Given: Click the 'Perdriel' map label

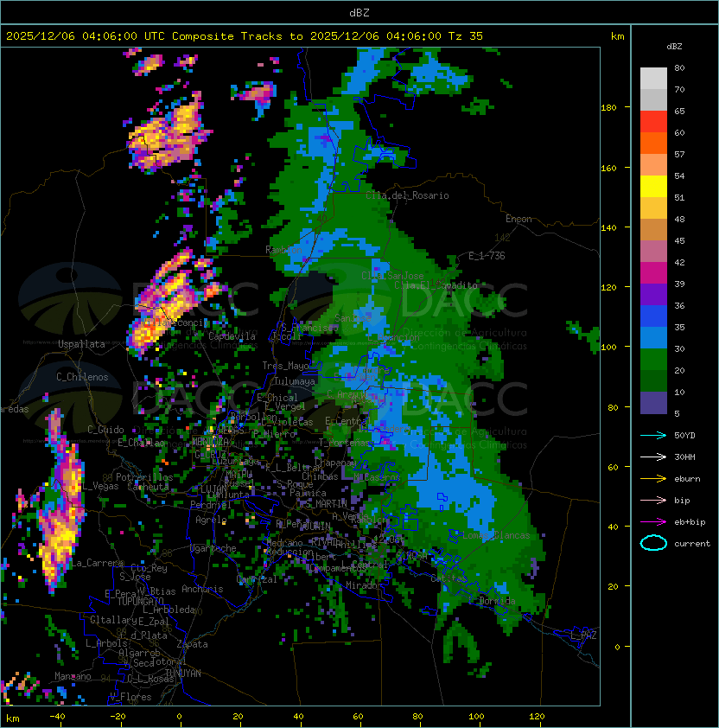Looking at the screenshot, I should tap(211, 504).
